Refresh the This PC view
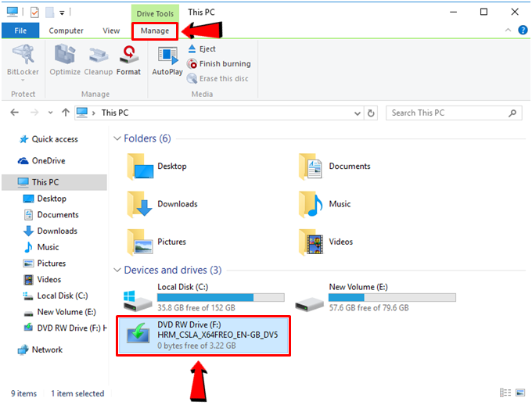This screenshot has height=405, width=532. pyautogui.click(x=371, y=113)
